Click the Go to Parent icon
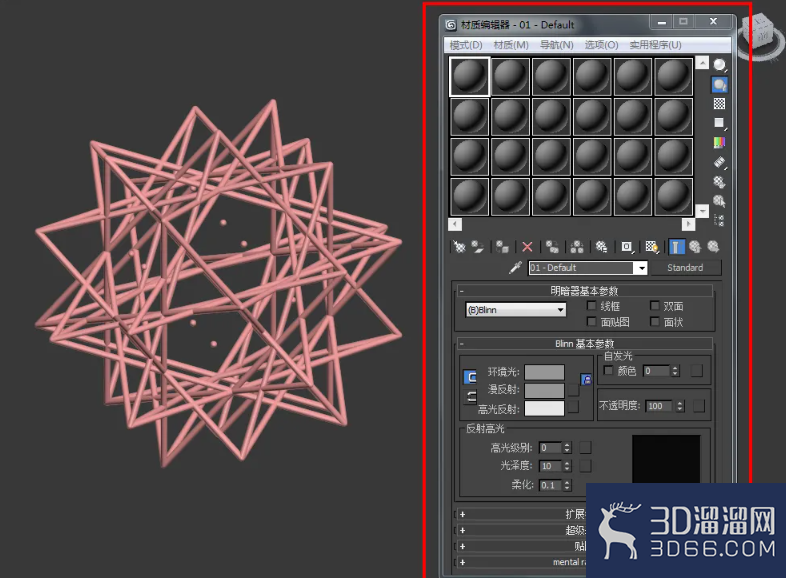The width and height of the screenshot is (786, 578). tap(695, 247)
